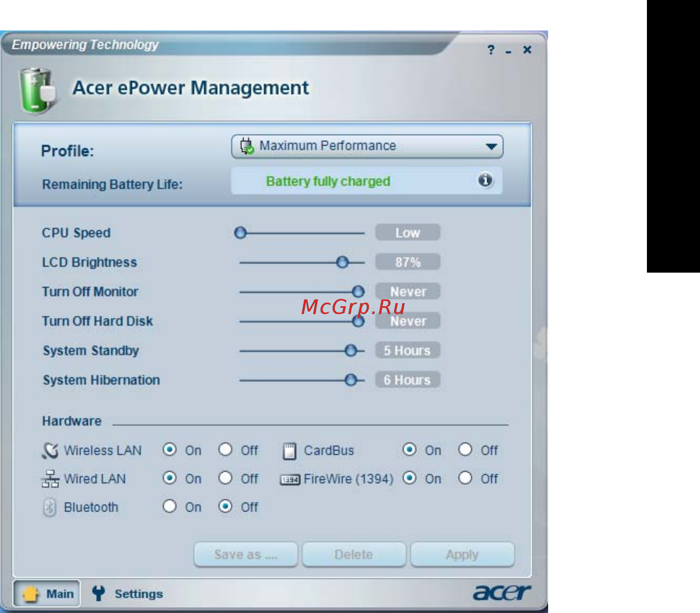Screen dimensions: 700x613
Task: Click the '87%' brightness value
Action: tap(408, 262)
